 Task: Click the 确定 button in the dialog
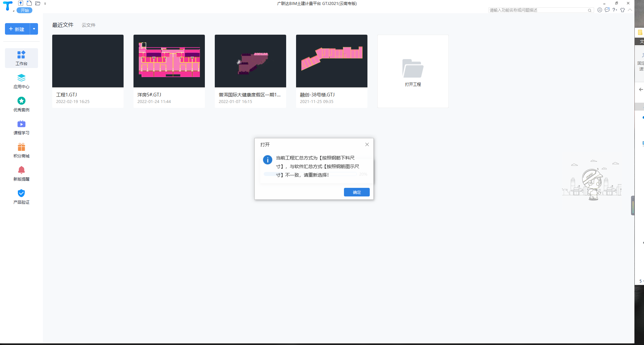coord(357,192)
